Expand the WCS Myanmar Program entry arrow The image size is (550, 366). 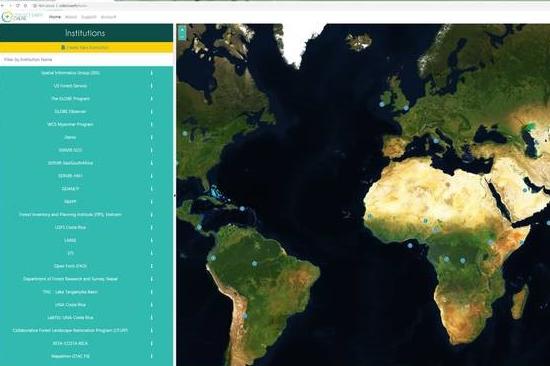pos(152,124)
